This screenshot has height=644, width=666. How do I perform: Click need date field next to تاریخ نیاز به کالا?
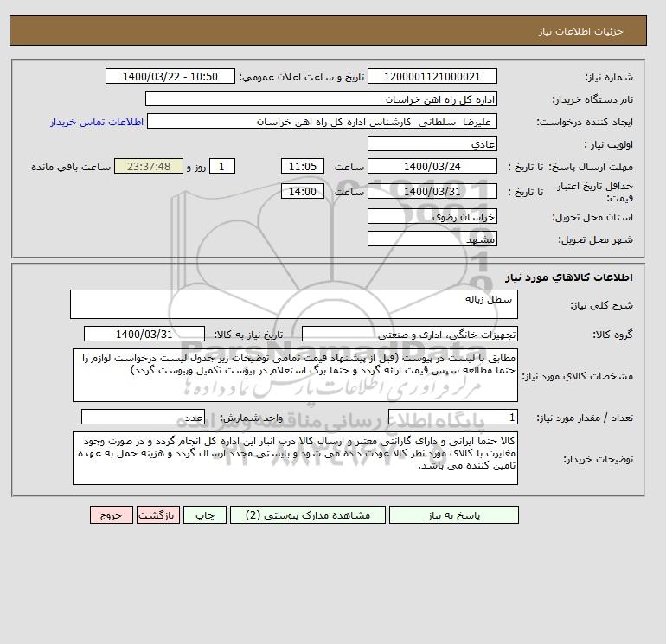144,334
